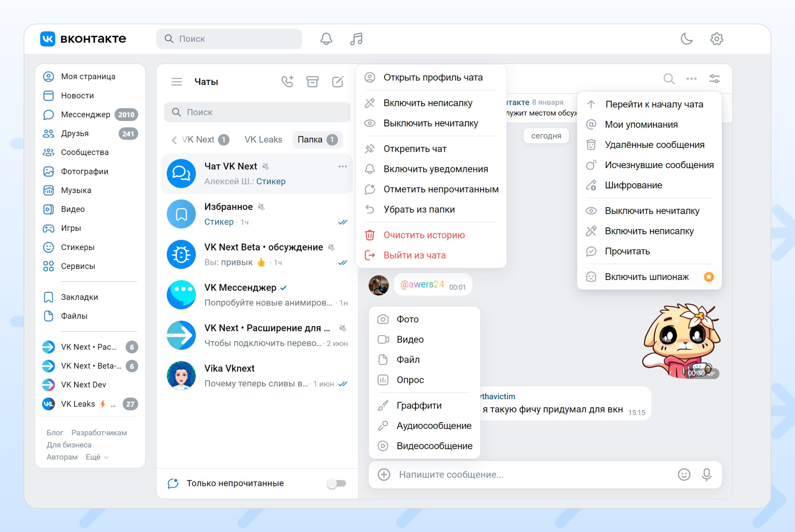
Task: Choose Отметить непрочитанным from the context menu
Action: pyautogui.click(x=431, y=189)
